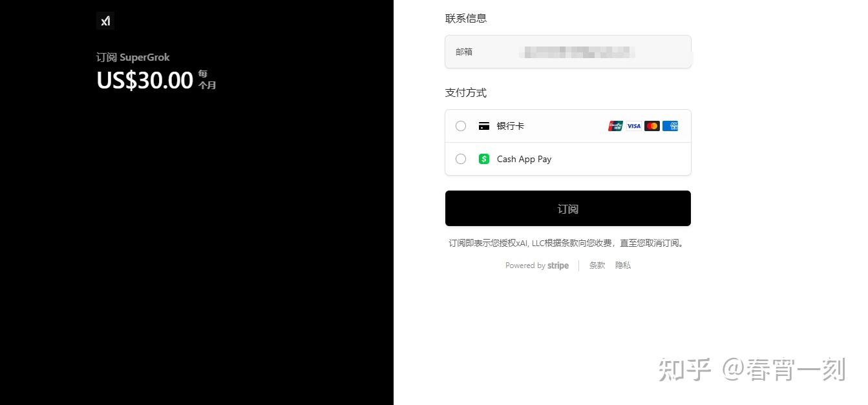Select the Cash App Pay radio button
This screenshot has width=868, height=405.
(x=461, y=159)
